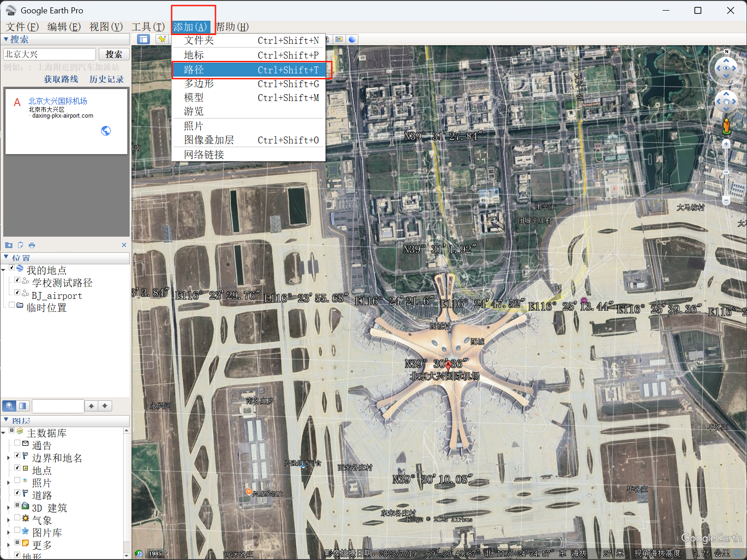This screenshot has height=560, width=747.
Task: Uncheck the 道路 roads layer
Action: pos(17,493)
